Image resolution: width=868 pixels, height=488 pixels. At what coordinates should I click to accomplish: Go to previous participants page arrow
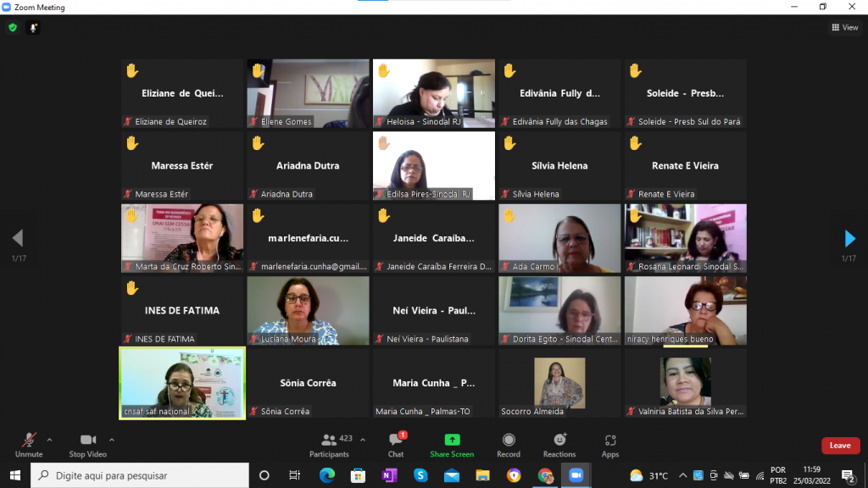pyautogui.click(x=18, y=239)
